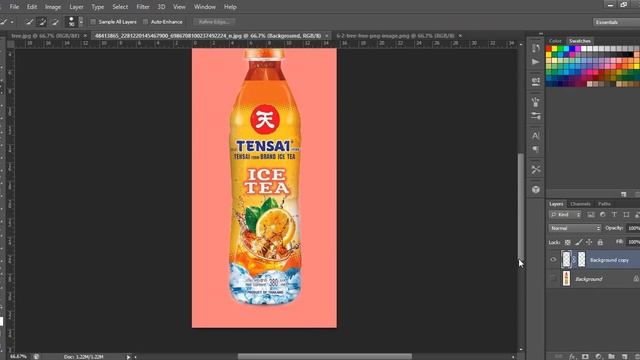Select the Layers panel tab
Image resolution: width=640 pixels, height=360 pixels.
pos(556,204)
